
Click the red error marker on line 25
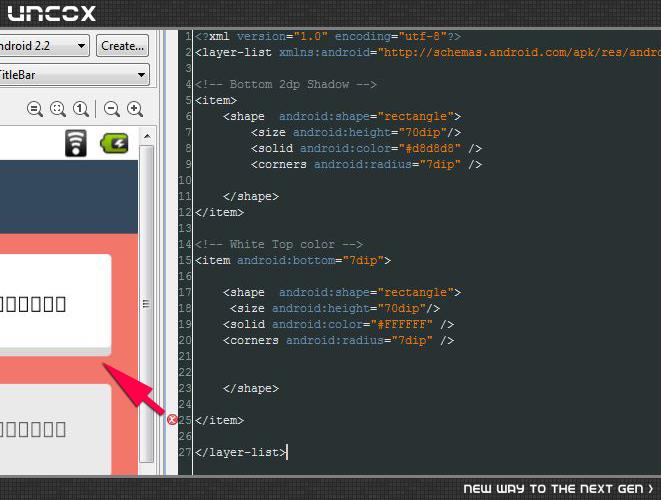(x=172, y=419)
